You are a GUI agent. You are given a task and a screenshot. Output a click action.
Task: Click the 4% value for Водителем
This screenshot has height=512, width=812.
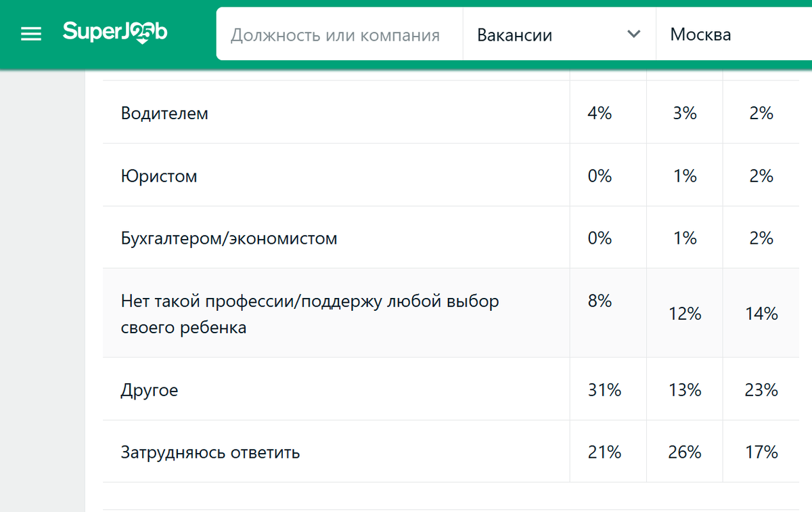[600, 113]
